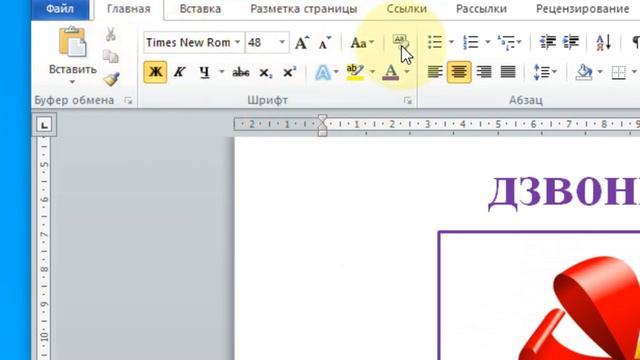Open the Шрифт dialog launcher

(407, 100)
